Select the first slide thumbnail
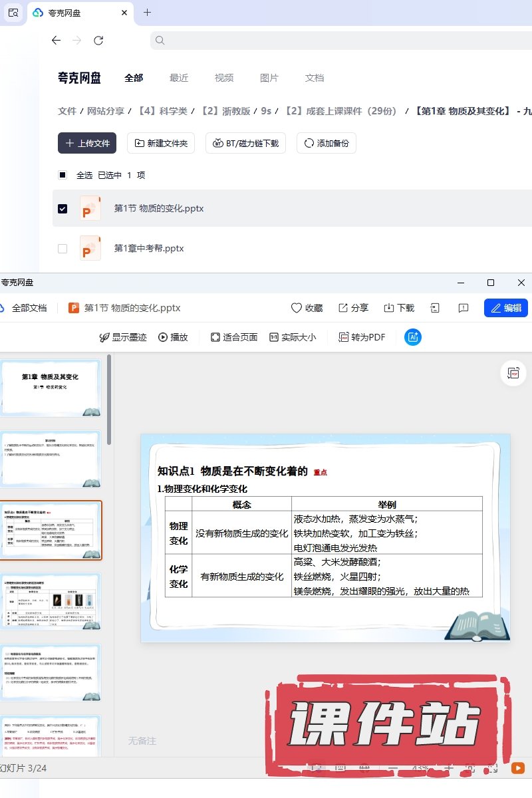The image size is (532, 798). click(x=51, y=388)
